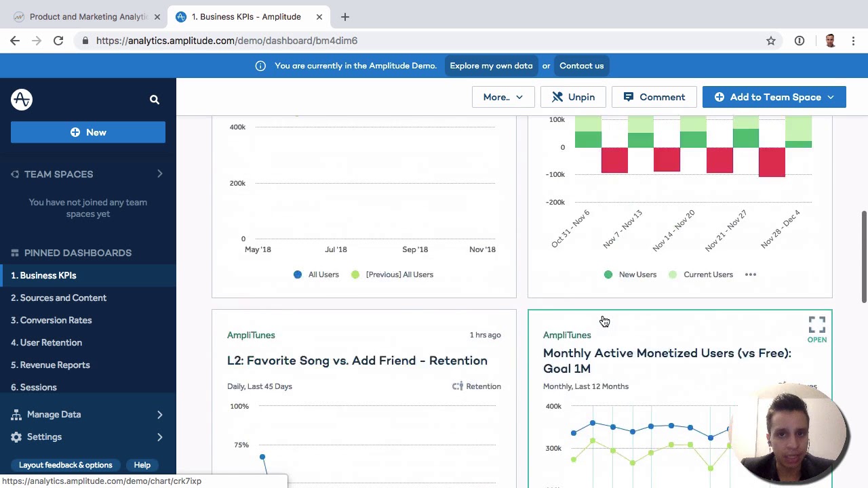Reload the page with refresh icon
This screenshot has height=488, width=868.
[58, 41]
